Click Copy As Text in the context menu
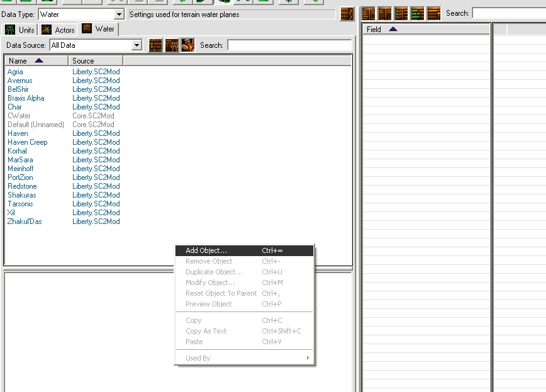The height and width of the screenshot is (392, 546). 244,331
